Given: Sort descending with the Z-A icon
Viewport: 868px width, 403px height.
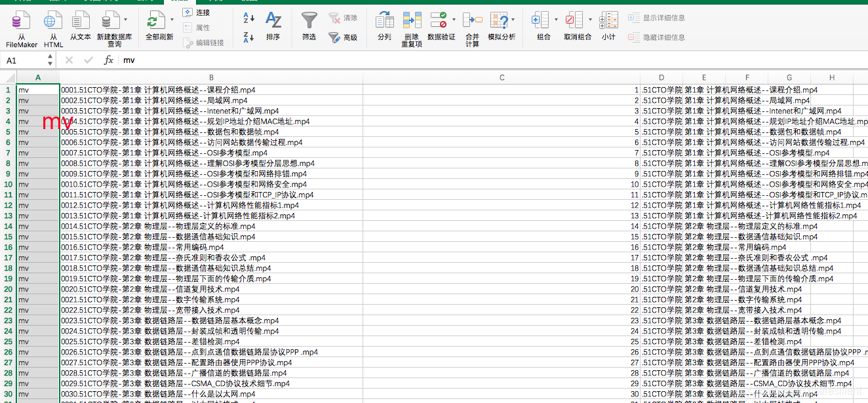Looking at the screenshot, I should [248, 37].
